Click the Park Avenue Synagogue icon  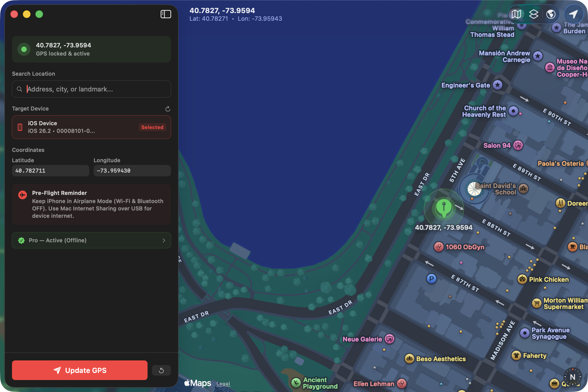pyautogui.click(x=525, y=333)
